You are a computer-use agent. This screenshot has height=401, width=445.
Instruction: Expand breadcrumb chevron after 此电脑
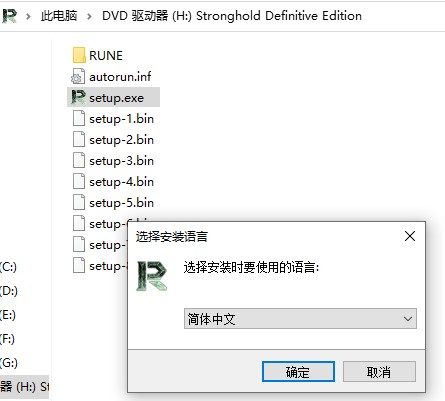89,16
